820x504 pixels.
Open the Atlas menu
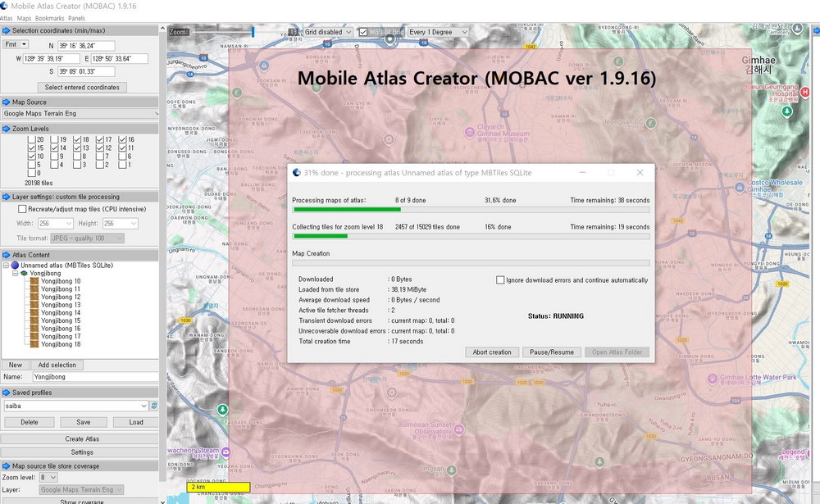(x=7, y=18)
